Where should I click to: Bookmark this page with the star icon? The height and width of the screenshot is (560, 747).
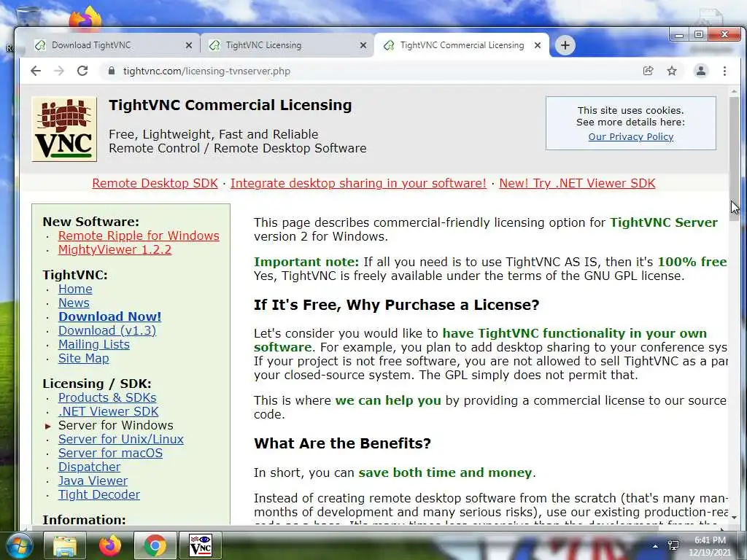tap(672, 71)
